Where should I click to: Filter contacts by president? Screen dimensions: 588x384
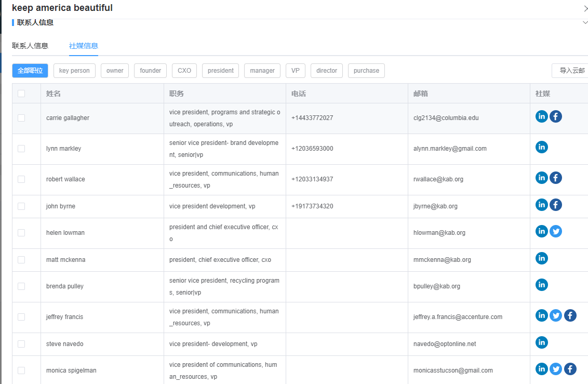[x=220, y=71]
